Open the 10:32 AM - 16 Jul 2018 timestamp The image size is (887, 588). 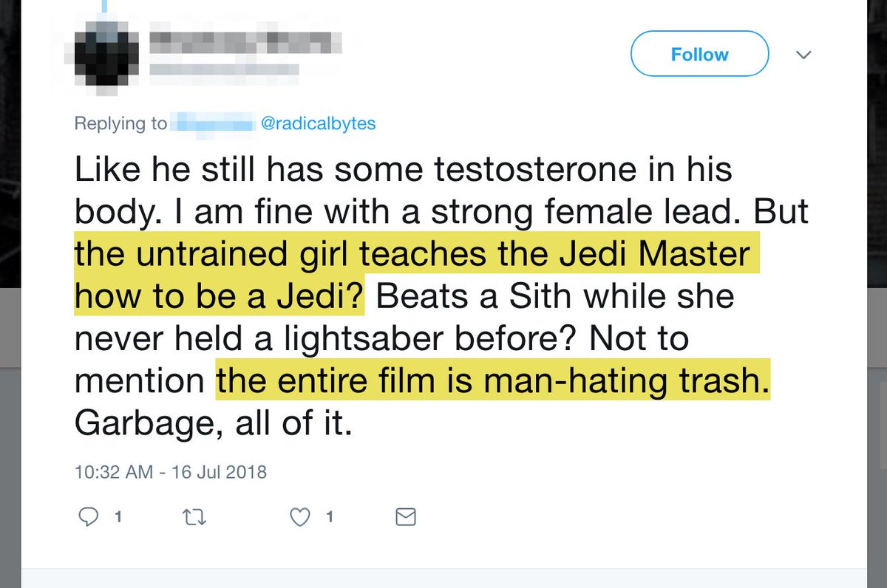coord(171,471)
